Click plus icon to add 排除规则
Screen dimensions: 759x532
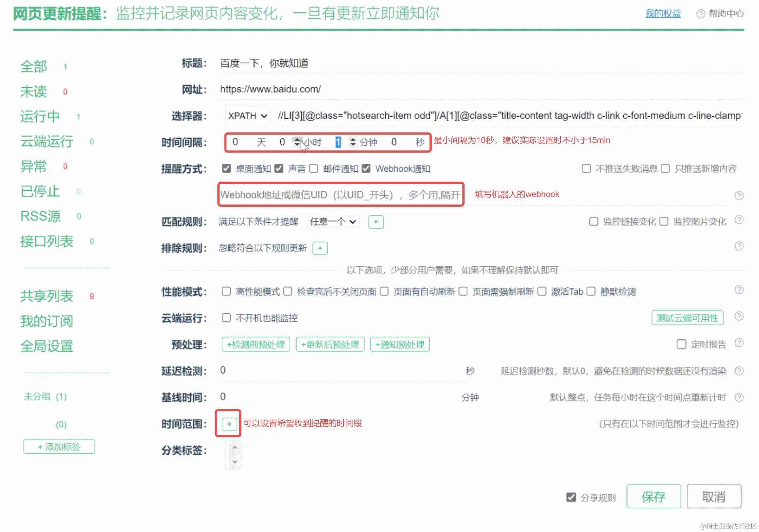click(320, 248)
